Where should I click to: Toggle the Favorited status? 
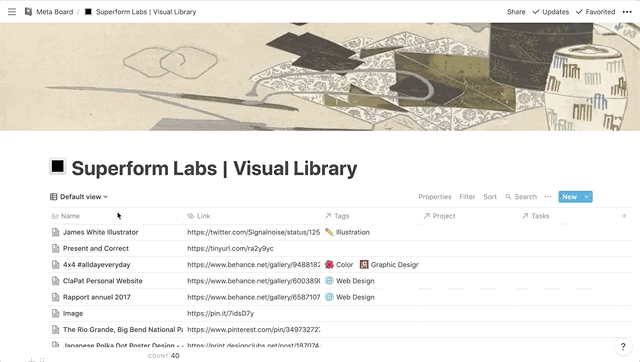(x=596, y=12)
